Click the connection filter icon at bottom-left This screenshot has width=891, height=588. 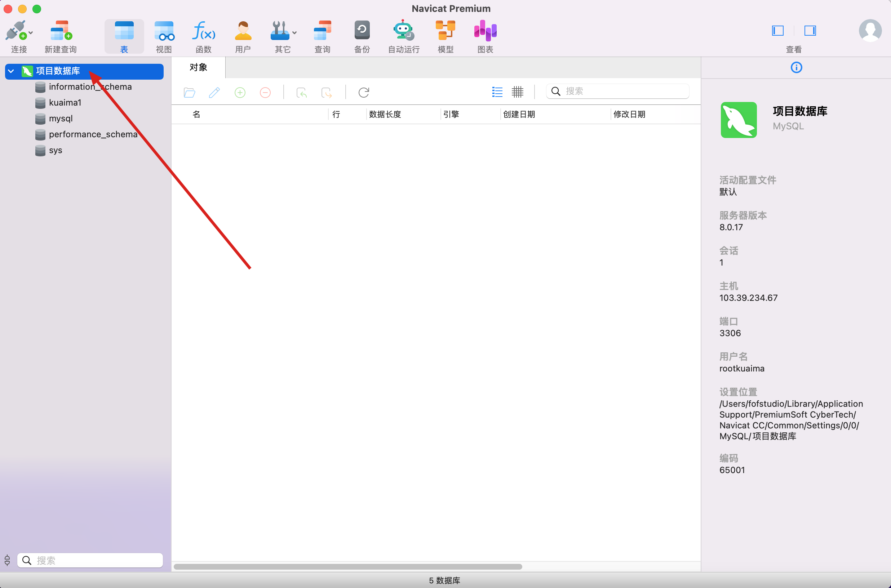point(7,560)
